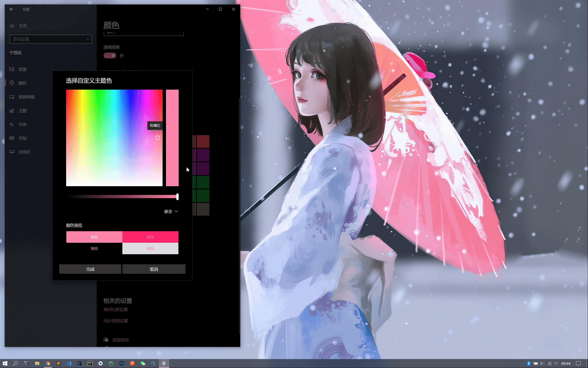Click the back arrow in Settings
The height and width of the screenshot is (368, 588).
12,9
